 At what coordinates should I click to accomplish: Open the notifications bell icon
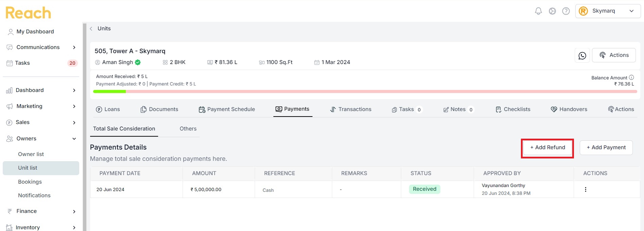[x=538, y=11]
